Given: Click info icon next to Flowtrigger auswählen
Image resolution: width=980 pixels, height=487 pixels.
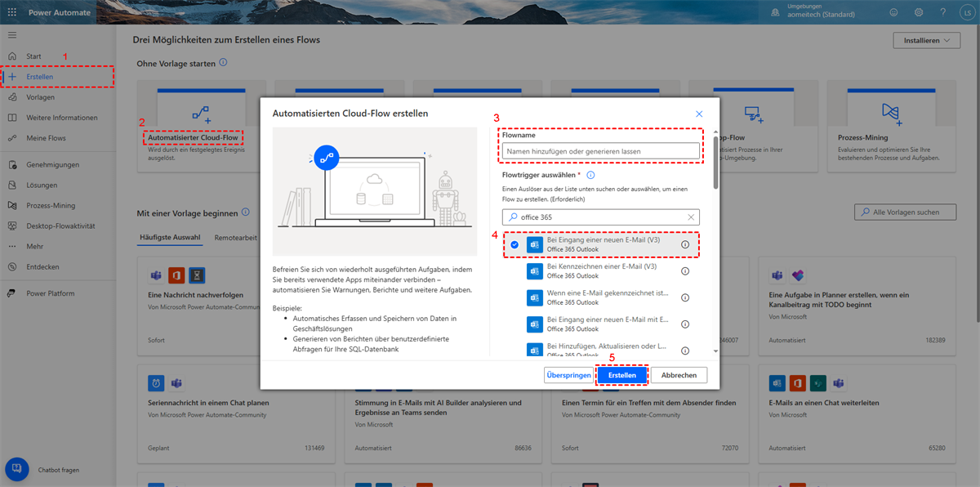Looking at the screenshot, I should pos(590,175).
